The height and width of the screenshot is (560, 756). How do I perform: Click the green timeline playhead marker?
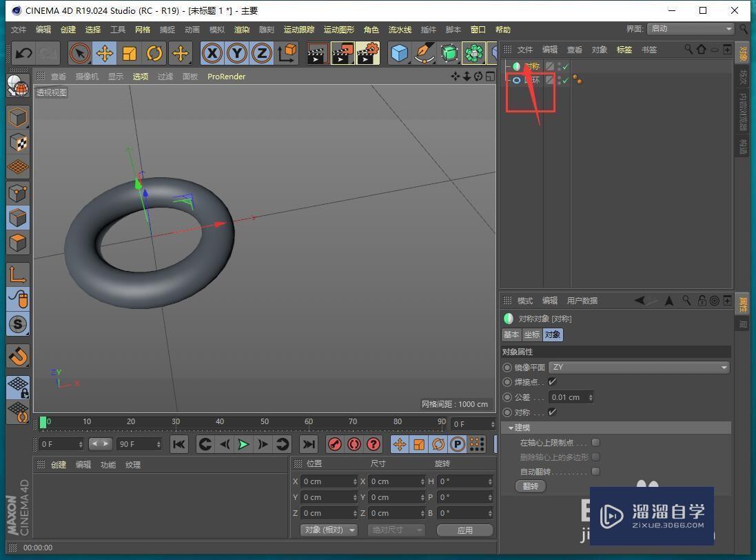[x=43, y=423]
